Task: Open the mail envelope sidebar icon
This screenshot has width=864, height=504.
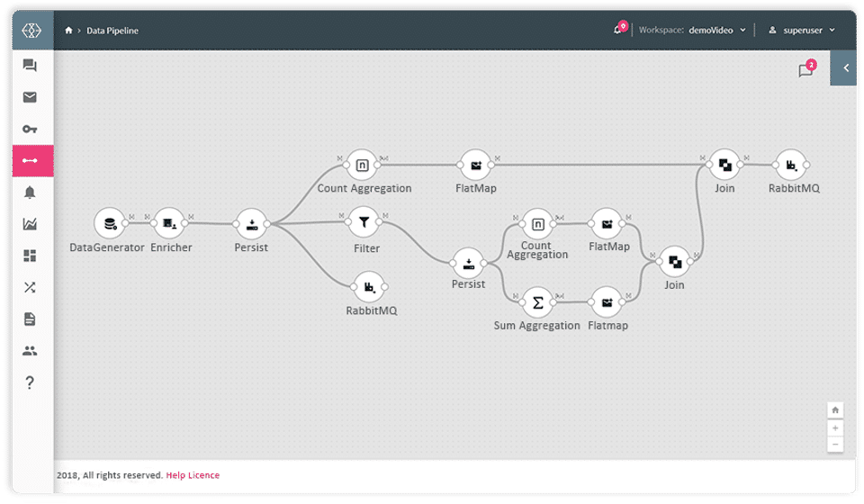Action: [x=30, y=97]
